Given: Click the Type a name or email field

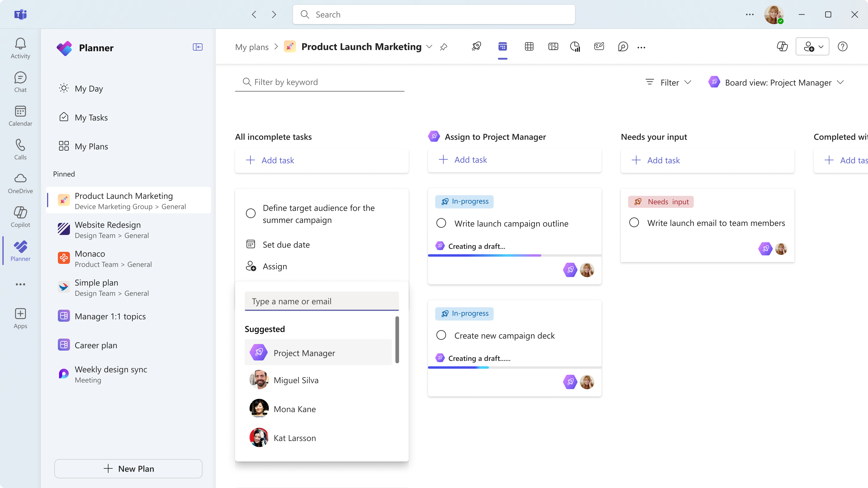Looking at the screenshot, I should click(x=321, y=301).
